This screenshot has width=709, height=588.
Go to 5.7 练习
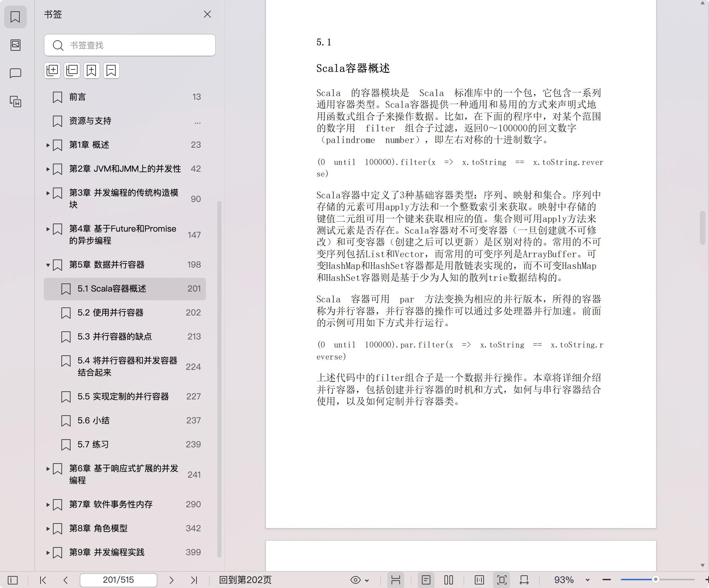125,445
